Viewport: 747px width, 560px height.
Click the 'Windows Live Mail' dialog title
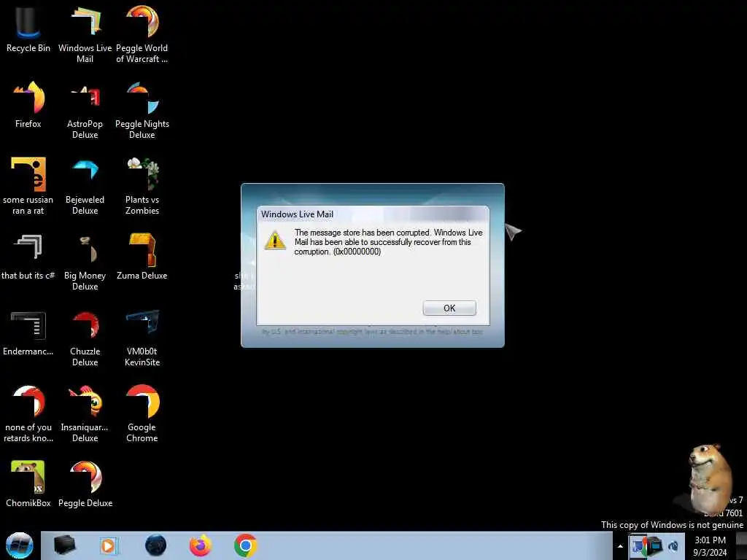pyautogui.click(x=297, y=214)
